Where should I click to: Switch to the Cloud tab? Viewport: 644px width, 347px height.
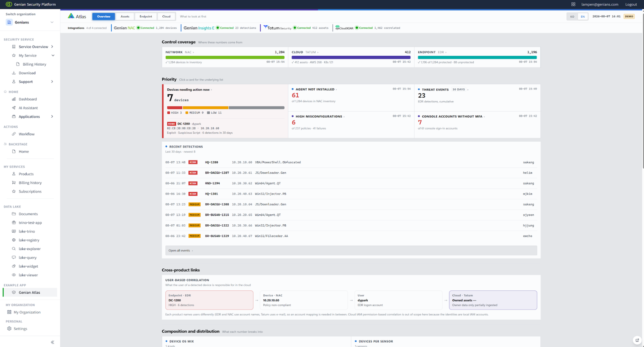click(166, 17)
